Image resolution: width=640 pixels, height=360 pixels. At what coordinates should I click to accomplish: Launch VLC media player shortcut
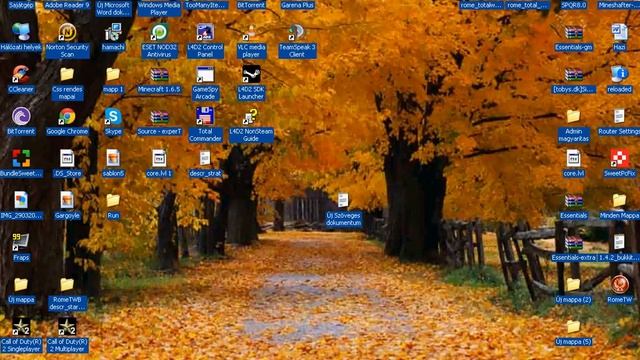251,33
